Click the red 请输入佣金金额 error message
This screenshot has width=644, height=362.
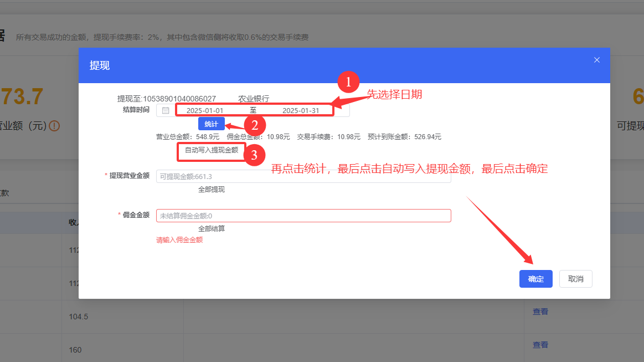click(x=179, y=239)
